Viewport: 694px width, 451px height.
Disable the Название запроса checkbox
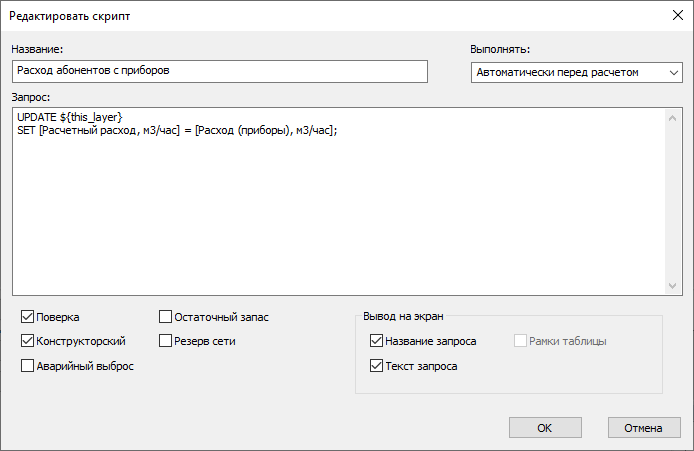coord(376,341)
